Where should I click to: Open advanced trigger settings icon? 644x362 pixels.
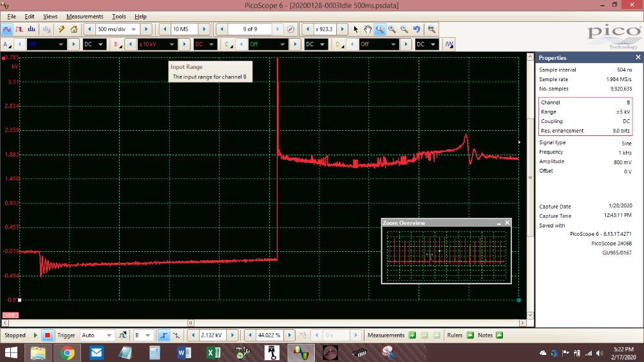point(122,336)
